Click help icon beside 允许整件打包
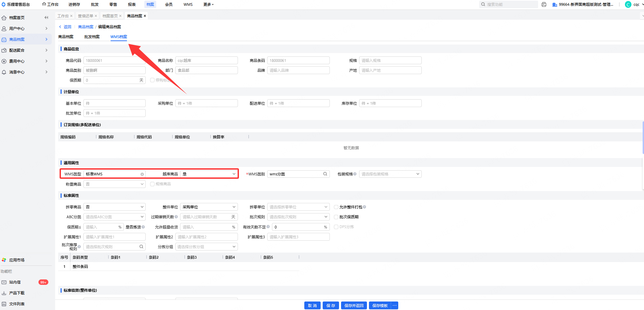 point(365,207)
